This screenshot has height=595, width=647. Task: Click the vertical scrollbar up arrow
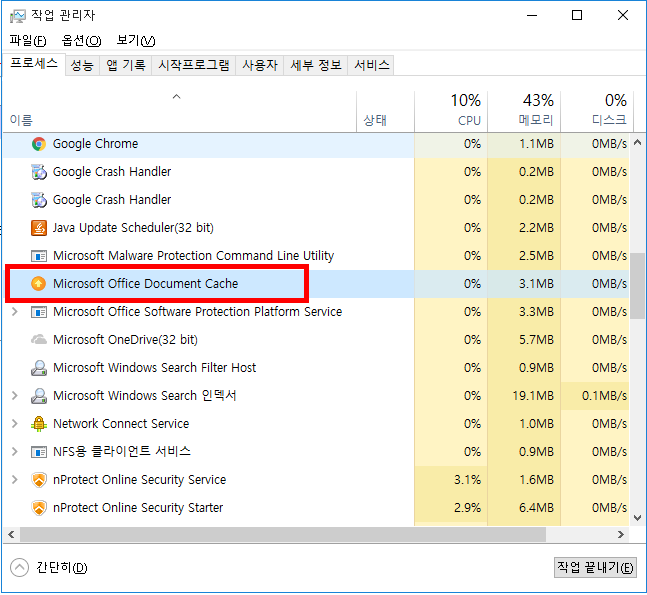pyautogui.click(x=637, y=143)
